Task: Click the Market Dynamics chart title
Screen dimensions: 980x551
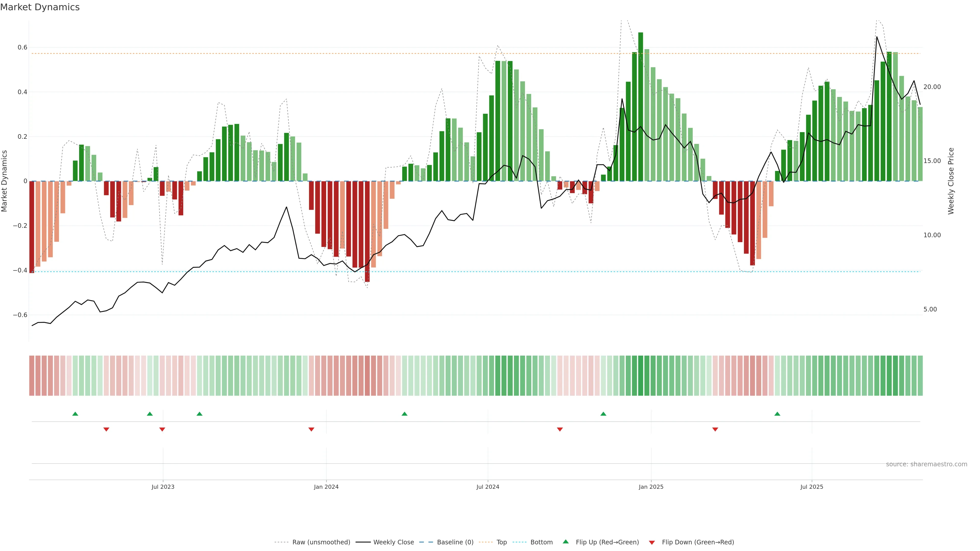Action: [x=40, y=7]
